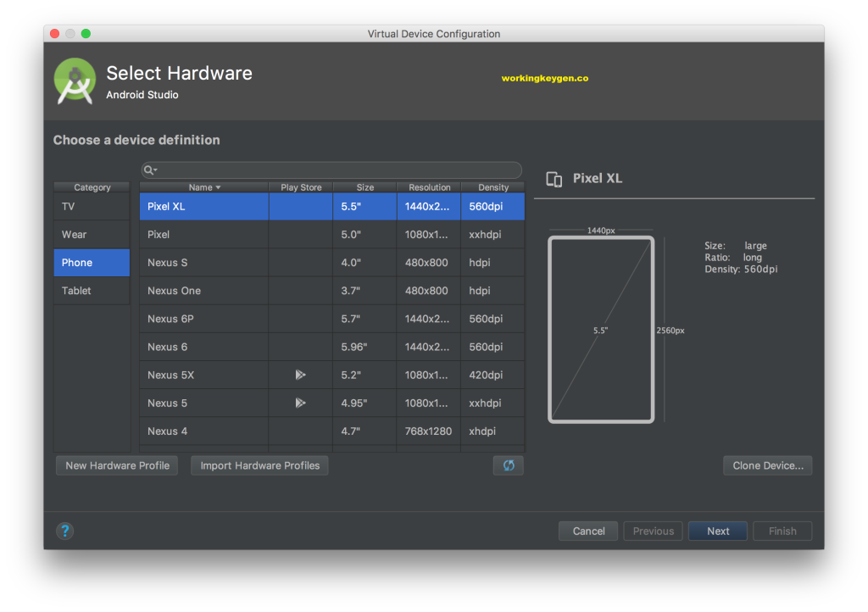The width and height of the screenshot is (868, 612).
Task: Refresh the device definition list
Action: pos(508,465)
